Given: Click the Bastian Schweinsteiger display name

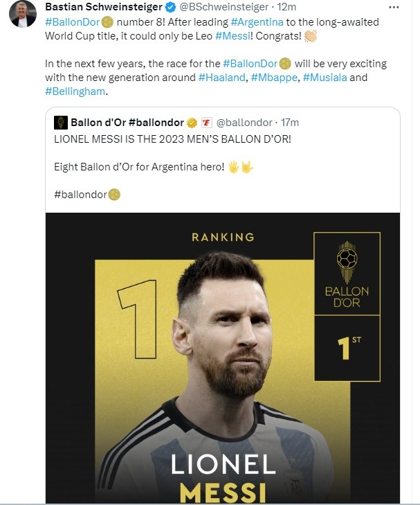Looking at the screenshot, I should [x=104, y=7].
